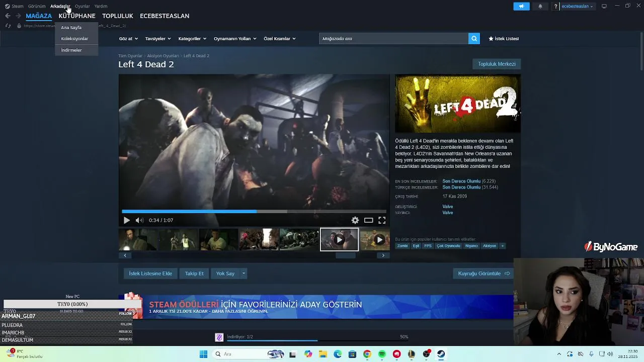Viewport: 644px width, 362px height.
Task: Choose İndirmeler from Kütüphane submenu
Action: [76, 50]
